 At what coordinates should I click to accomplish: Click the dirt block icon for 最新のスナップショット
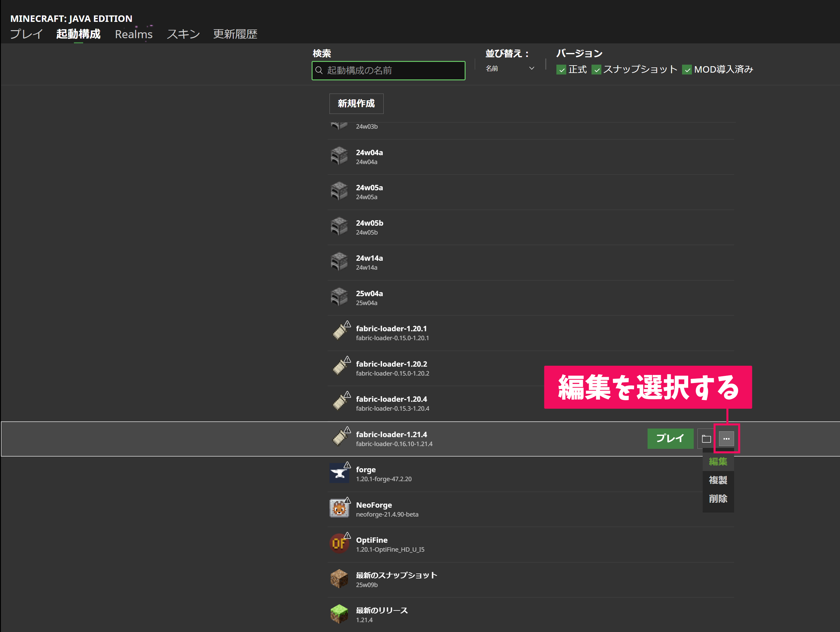coord(339,579)
